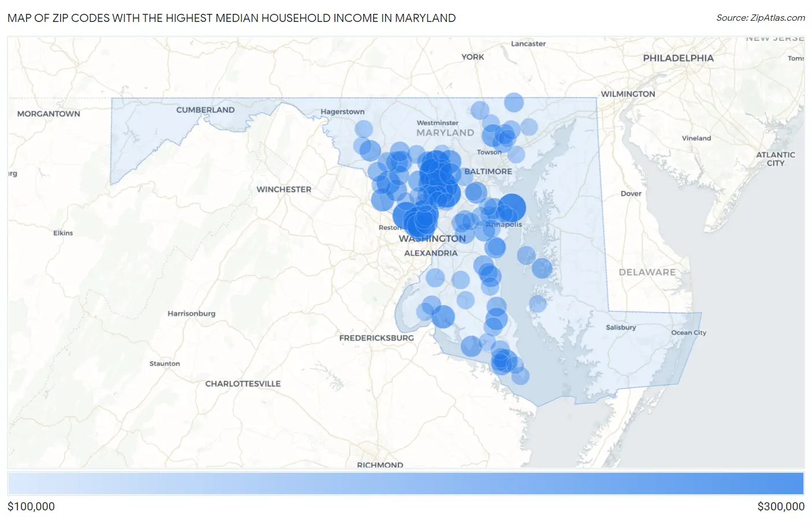Click the $100,000 legend minimum label
The width and height of the screenshot is (812, 519).
coord(31,506)
